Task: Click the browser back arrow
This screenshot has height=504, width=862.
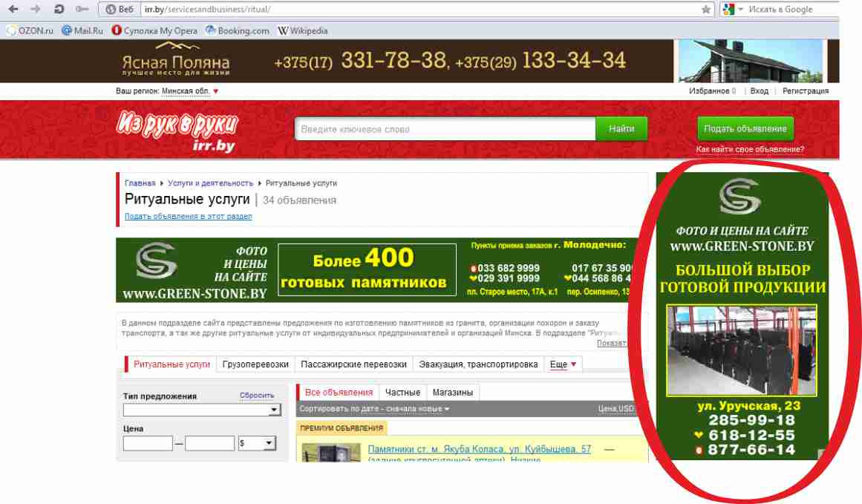Action: pos(13,10)
